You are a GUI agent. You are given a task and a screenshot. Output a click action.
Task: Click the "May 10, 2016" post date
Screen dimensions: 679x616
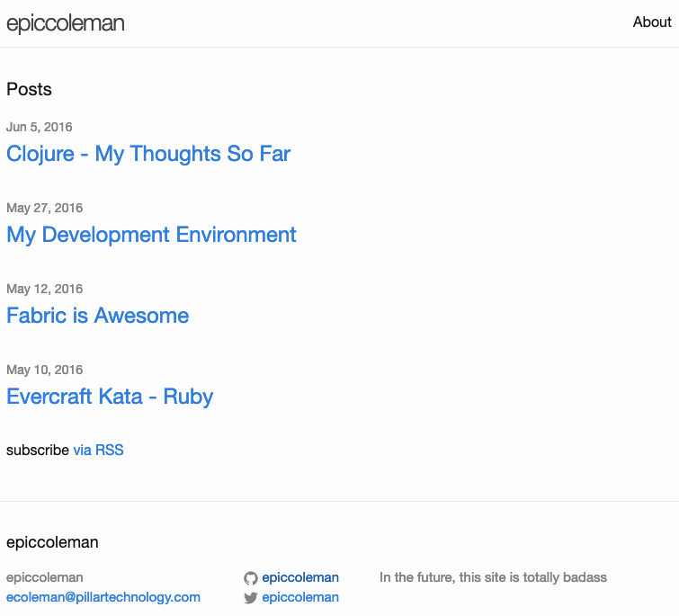pyautogui.click(x=44, y=370)
